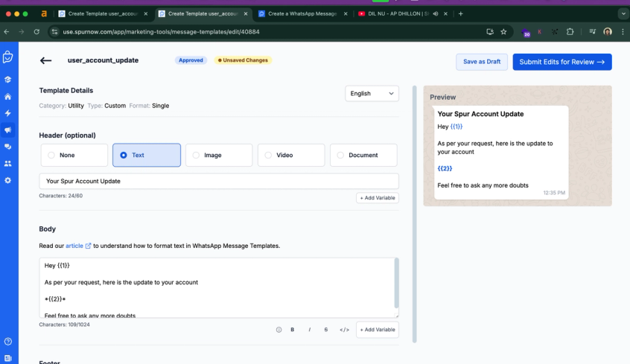The image size is (630, 364).
Task: Open the settings gear icon in sidebar
Action: [8, 180]
